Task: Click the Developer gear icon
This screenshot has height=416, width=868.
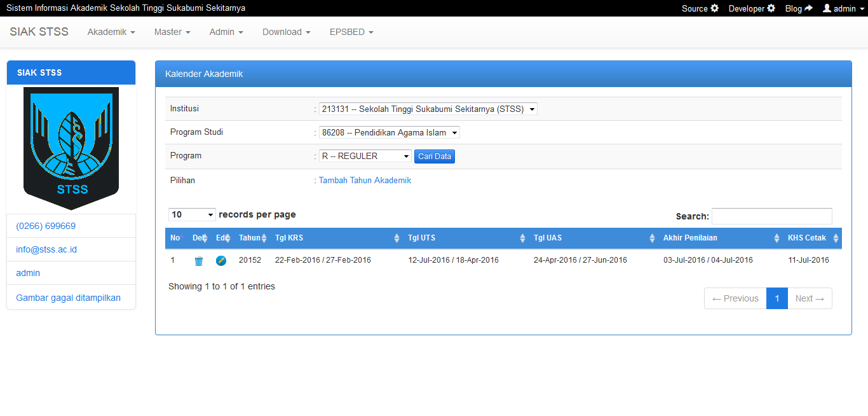Action: pos(772,8)
